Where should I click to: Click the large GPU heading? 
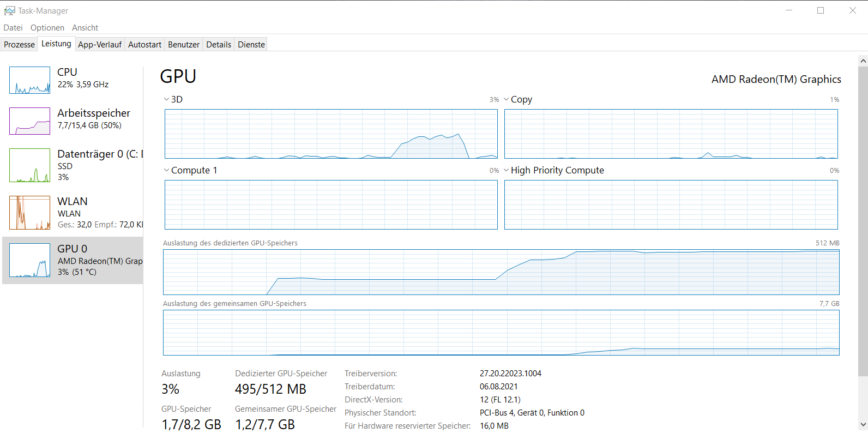(x=178, y=76)
